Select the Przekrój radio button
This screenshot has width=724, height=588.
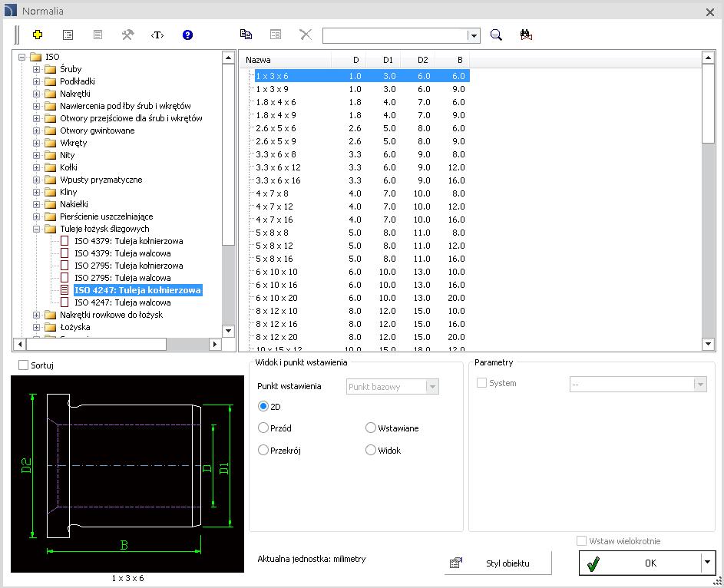coord(263,450)
